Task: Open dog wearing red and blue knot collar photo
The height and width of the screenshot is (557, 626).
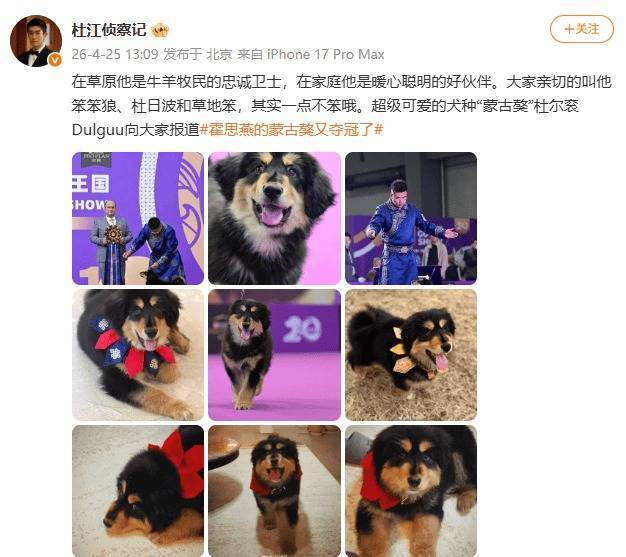Action: [138, 355]
